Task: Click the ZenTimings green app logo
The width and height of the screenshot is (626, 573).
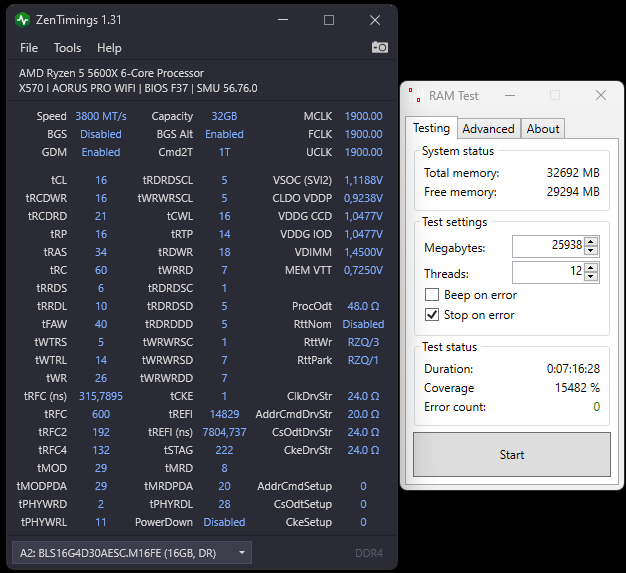Action: (x=23, y=20)
